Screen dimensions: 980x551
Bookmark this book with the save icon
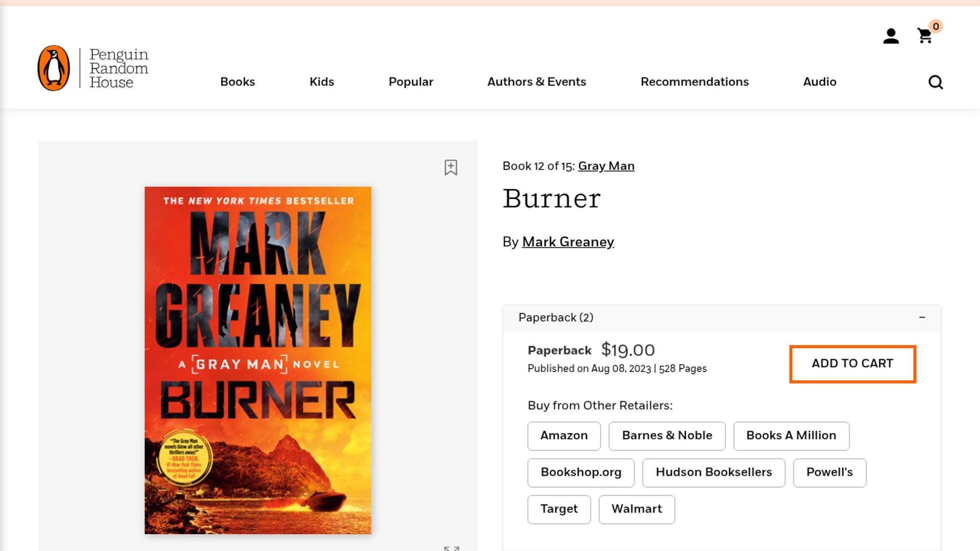pyautogui.click(x=451, y=167)
